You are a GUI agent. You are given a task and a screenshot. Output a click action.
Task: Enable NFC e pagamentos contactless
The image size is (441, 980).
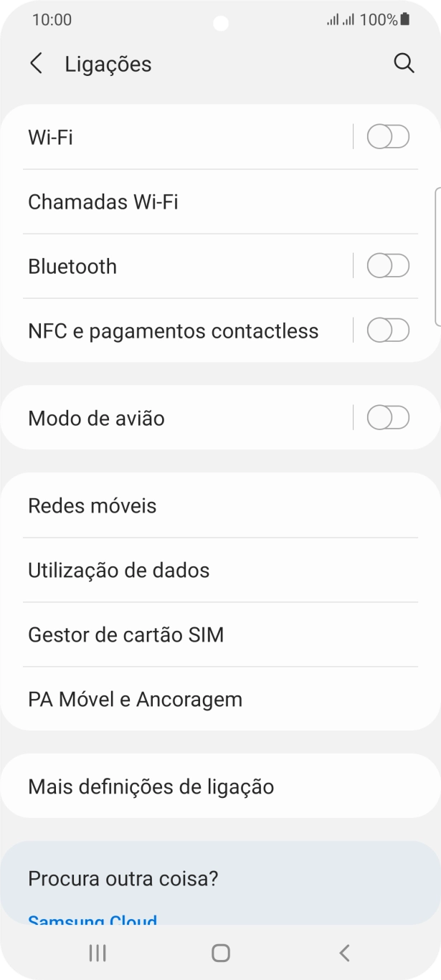387,330
